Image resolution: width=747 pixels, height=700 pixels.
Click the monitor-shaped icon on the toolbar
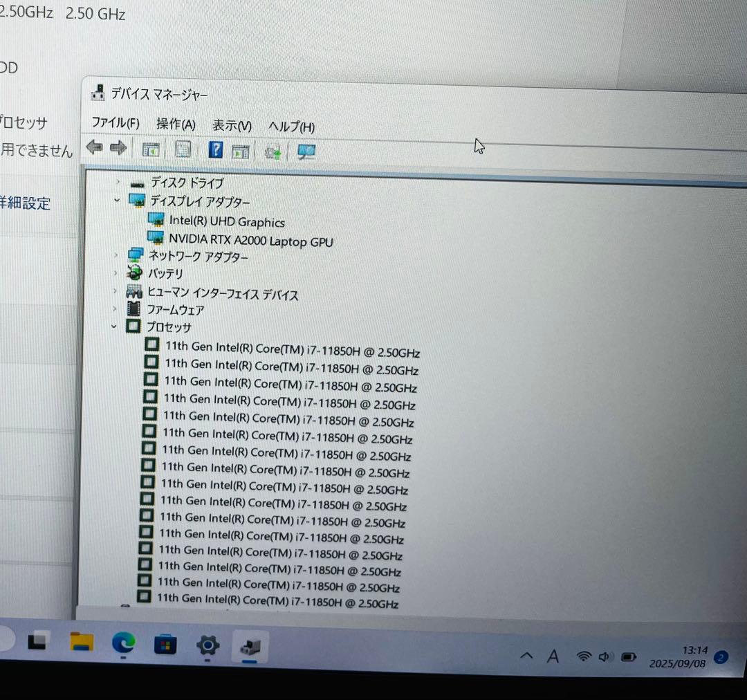pos(306,151)
